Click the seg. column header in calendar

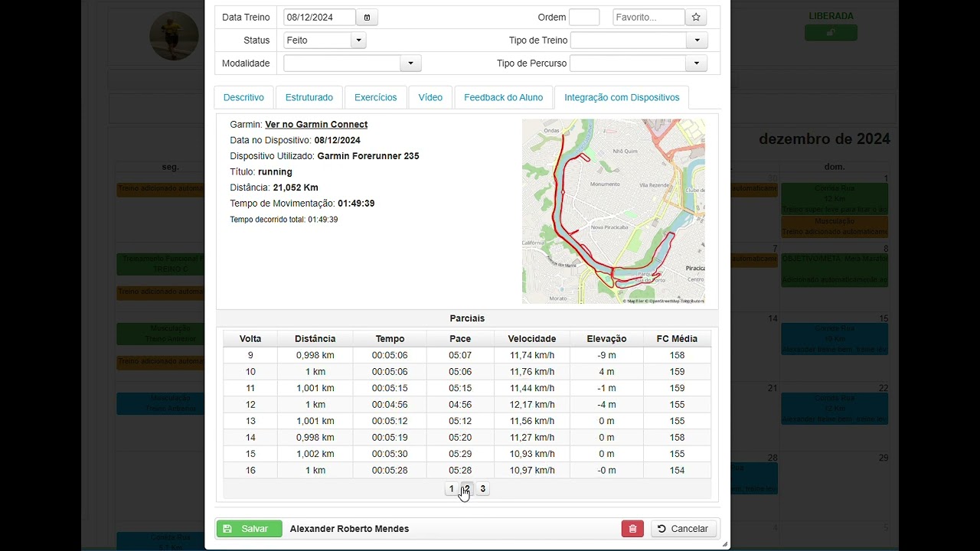click(171, 167)
